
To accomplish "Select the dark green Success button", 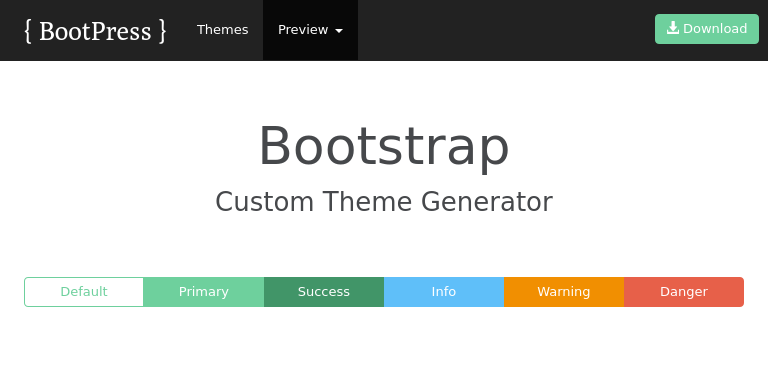I will tap(324, 292).
